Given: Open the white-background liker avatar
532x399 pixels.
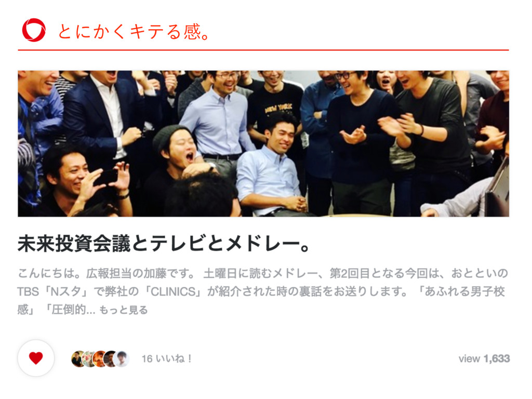Looking at the screenshot, I should coord(122,358).
